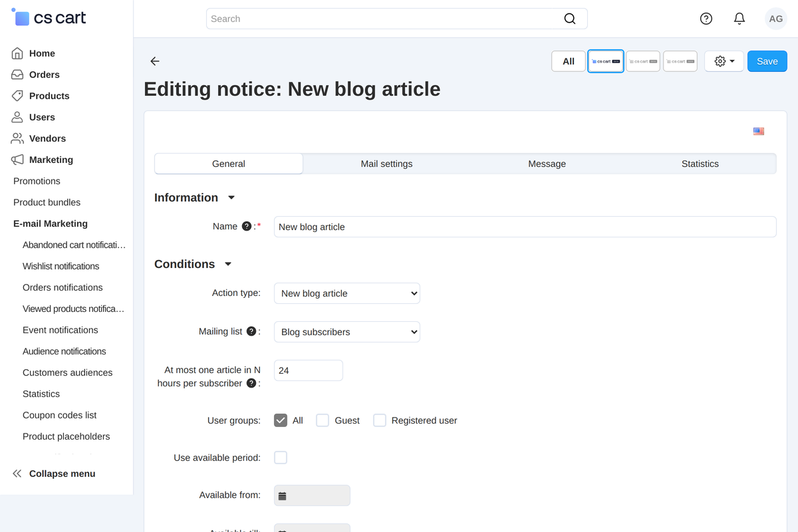Screen dimensions: 798x532
Task: Open Product bundles menu item
Action: pyautogui.click(x=47, y=202)
